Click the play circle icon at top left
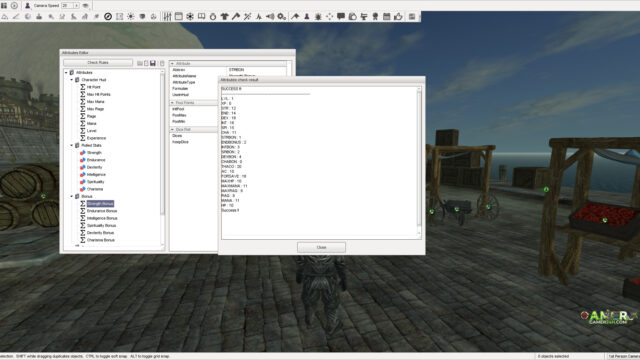640x360 pixels. point(14,6)
